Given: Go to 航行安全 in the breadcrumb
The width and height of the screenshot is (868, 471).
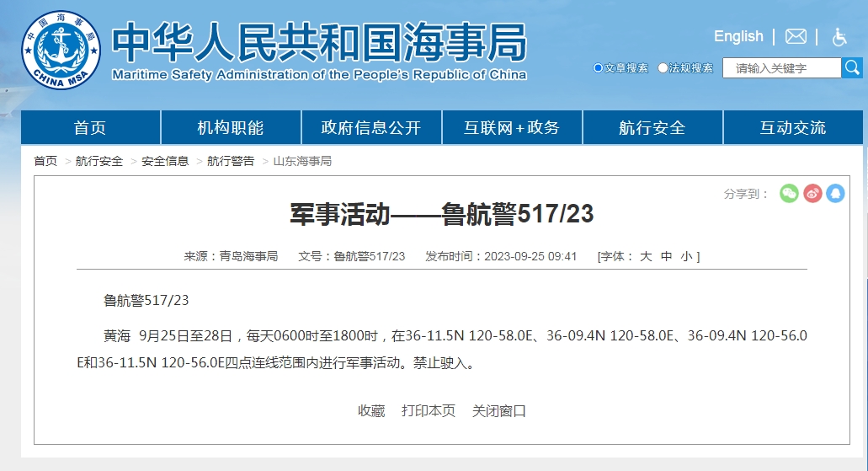Looking at the screenshot, I should [x=99, y=161].
